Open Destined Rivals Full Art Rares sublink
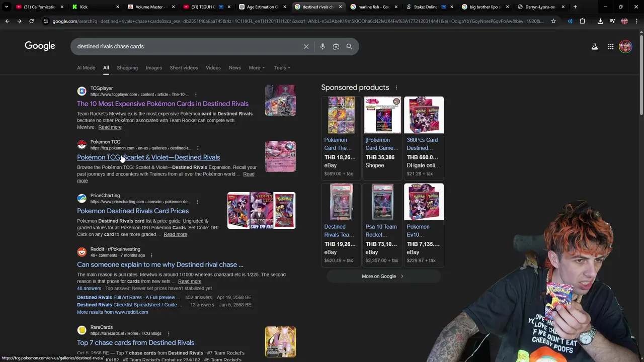Image resolution: width=644 pixels, height=362 pixels. 128,297
